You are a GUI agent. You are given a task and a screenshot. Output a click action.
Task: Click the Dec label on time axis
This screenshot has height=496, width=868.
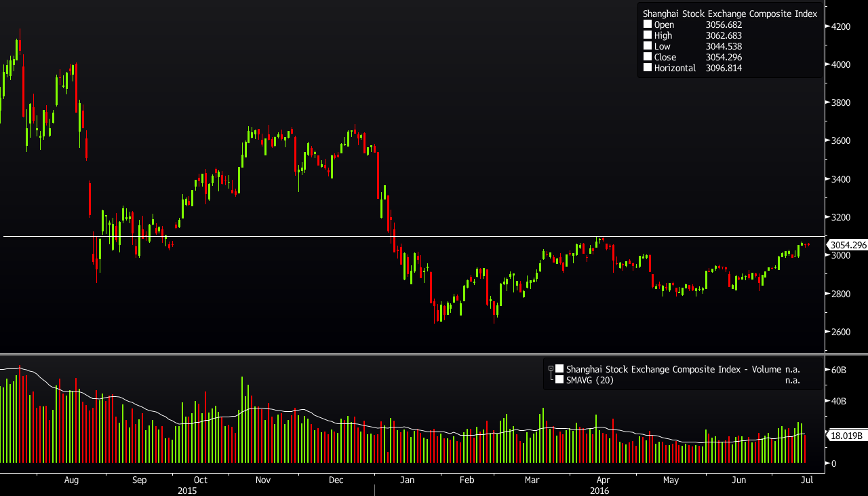pyautogui.click(x=336, y=480)
